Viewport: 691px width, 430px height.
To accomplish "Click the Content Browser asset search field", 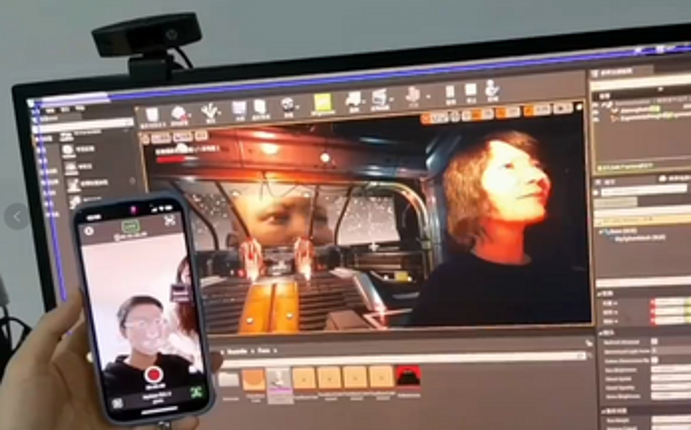I will coord(403,359).
